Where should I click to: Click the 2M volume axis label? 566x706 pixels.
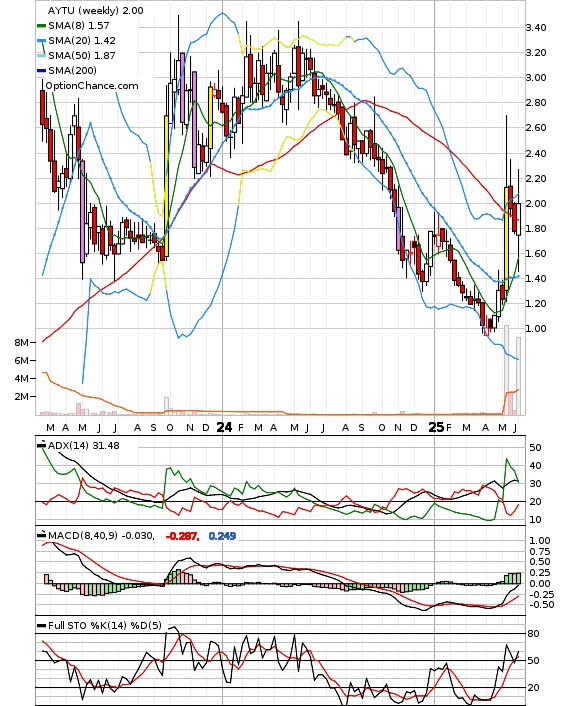(x=22, y=397)
